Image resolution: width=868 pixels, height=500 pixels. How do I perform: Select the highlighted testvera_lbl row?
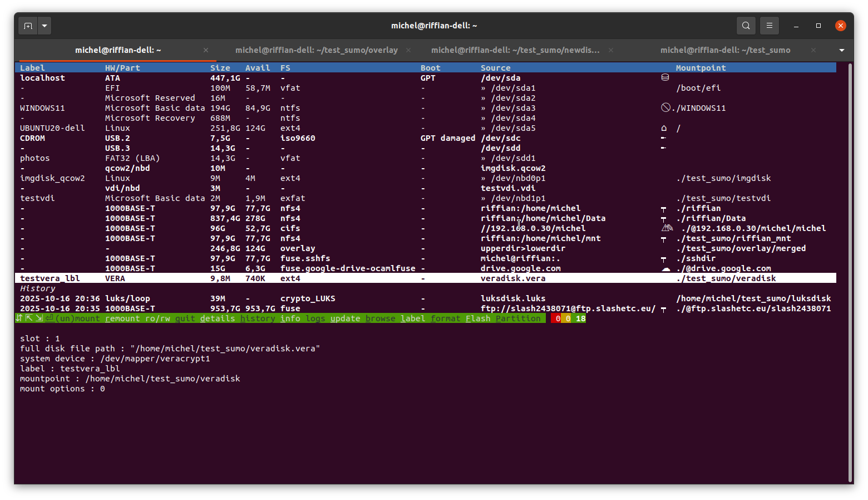click(x=426, y=278)
